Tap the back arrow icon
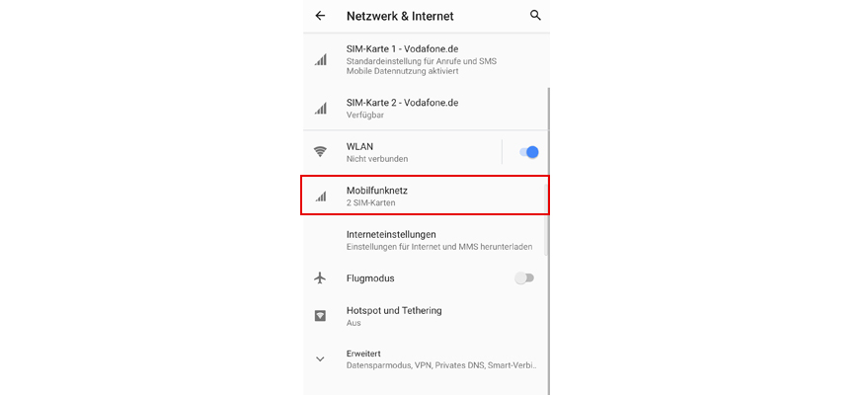The height and width of the screenshot is (395, 868). click(320, 16)
